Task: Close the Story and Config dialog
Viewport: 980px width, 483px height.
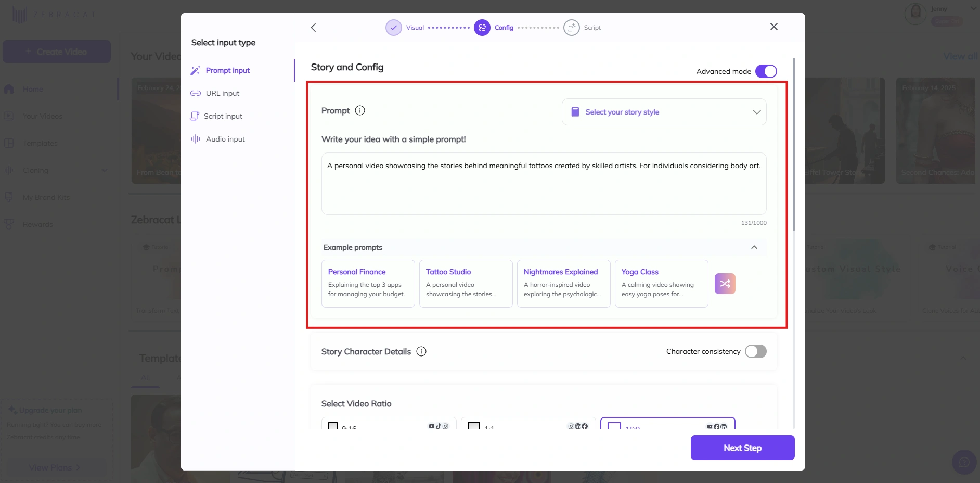Action: coord(774,27)
